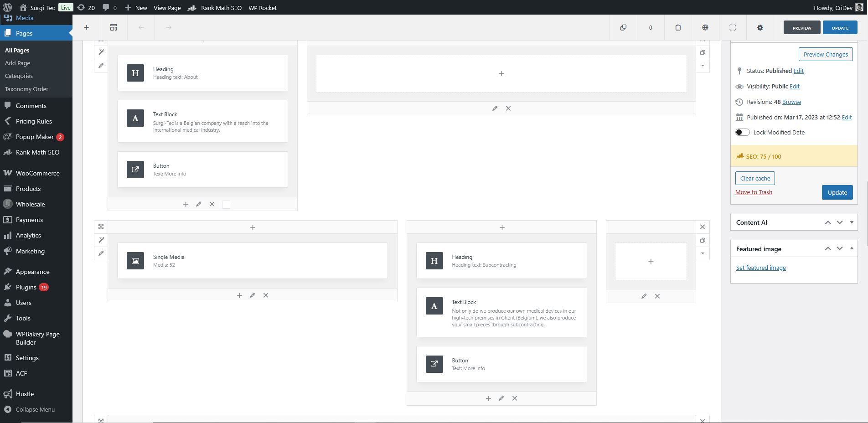Click the Add Element plus icon in toolbar
The height and width of the screenshot is (423, 868).
[x=86, y=27]
